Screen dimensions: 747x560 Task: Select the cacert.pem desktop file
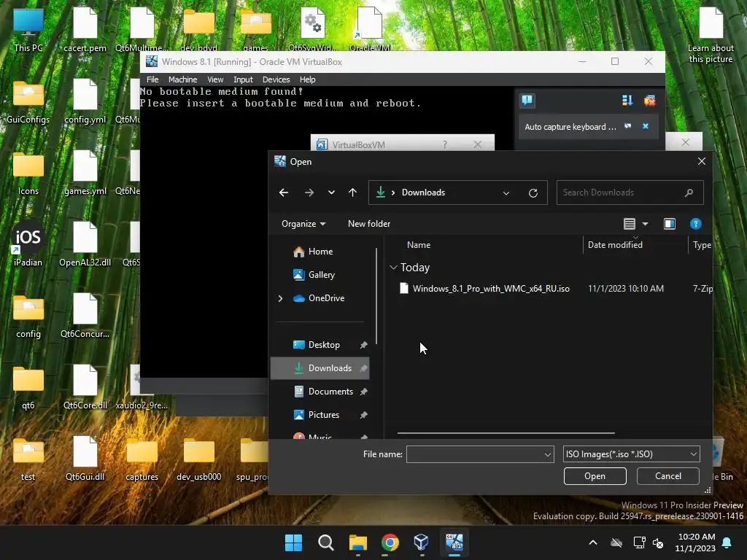pyautogui.click(x=85, y=30)
